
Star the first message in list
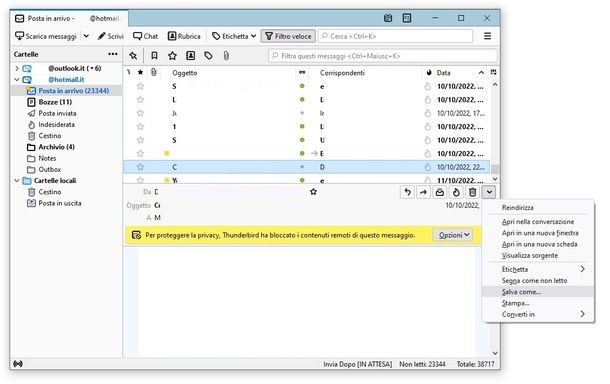coord(140,86)
